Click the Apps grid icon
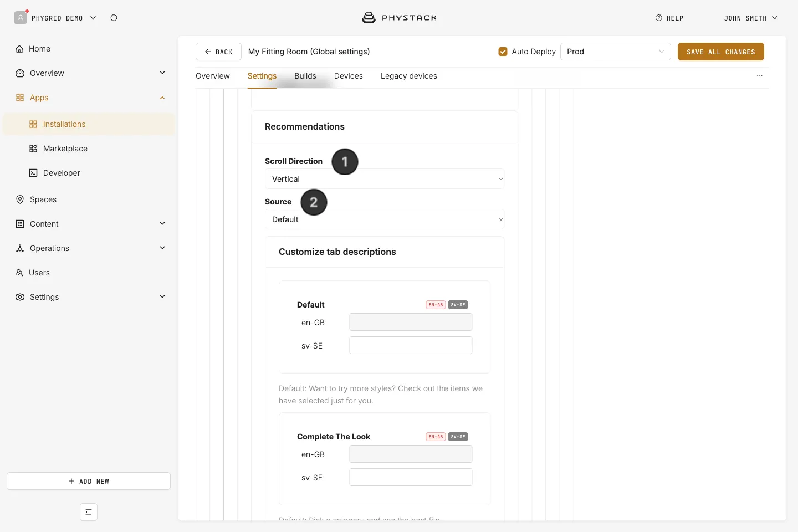The width and height of the screenshot is (798, 532). coord(20,98)
